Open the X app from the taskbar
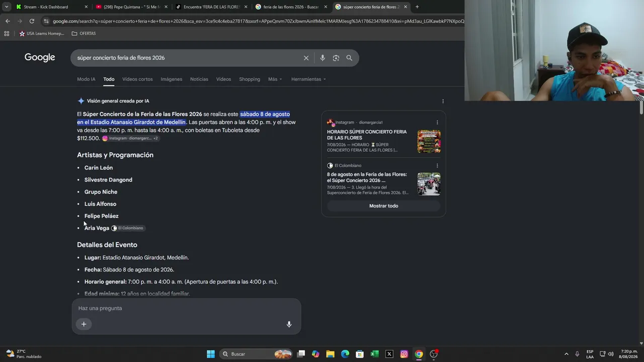The height and width of the screenshot is (362, 644). coord(389,354)
